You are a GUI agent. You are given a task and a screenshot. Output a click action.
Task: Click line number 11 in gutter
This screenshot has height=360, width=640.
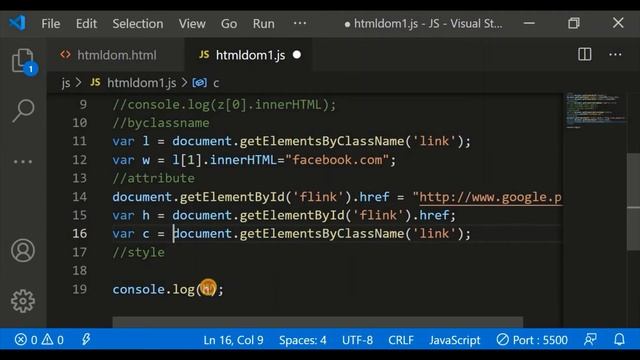(80, 141)
